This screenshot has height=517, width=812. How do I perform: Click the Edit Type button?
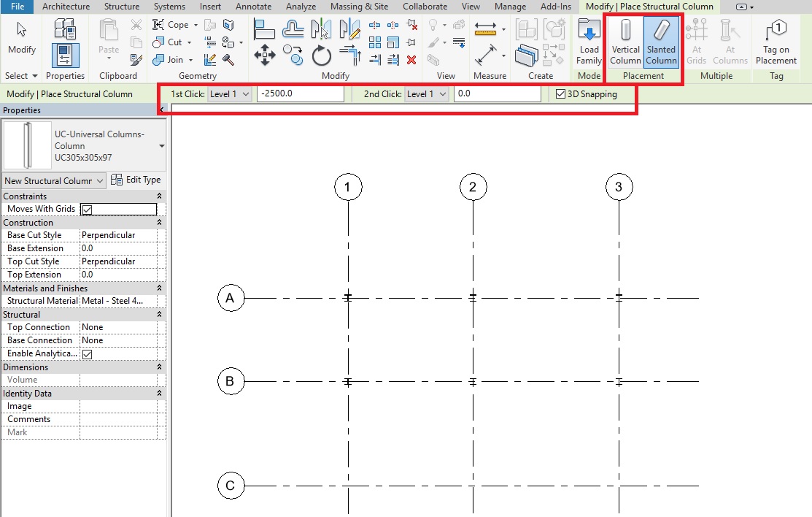pyautogui.click(x=136, y=180)
